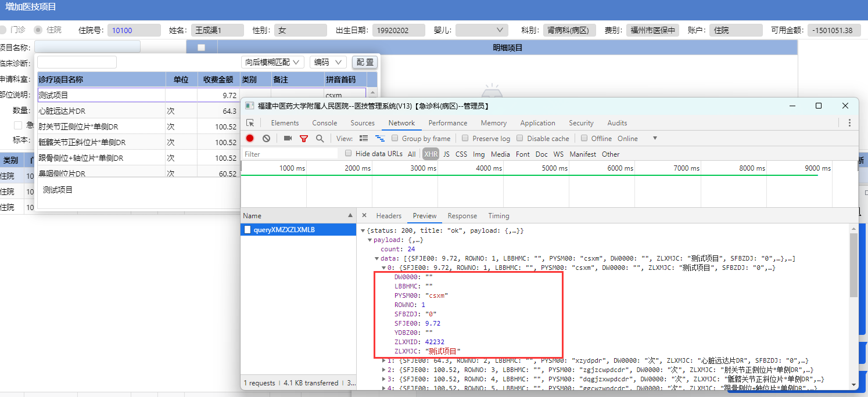
Task: Toggle Offline checkbox
Action: pos(584,138)
